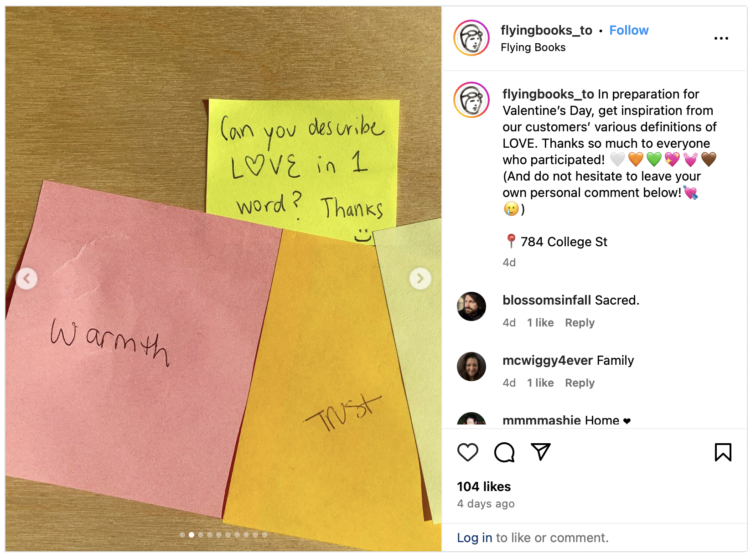The image size is (756, 559).
Task: Go to previous photo with left arrow
Action: (x=27, y=279)
